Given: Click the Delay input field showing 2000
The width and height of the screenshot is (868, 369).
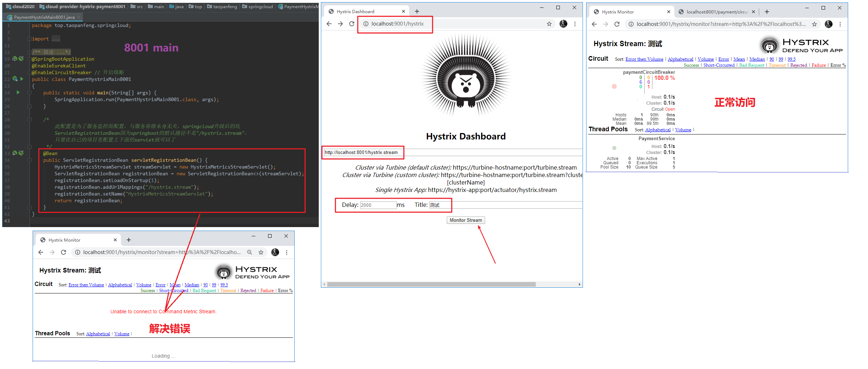Looking at the screenshot, I should pos(378,205).
